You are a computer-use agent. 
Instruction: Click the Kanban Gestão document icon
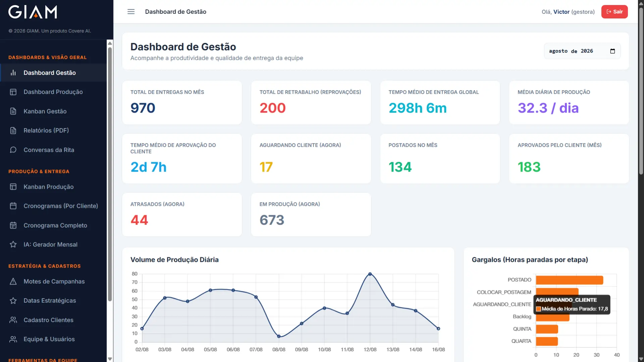[13, 111]
